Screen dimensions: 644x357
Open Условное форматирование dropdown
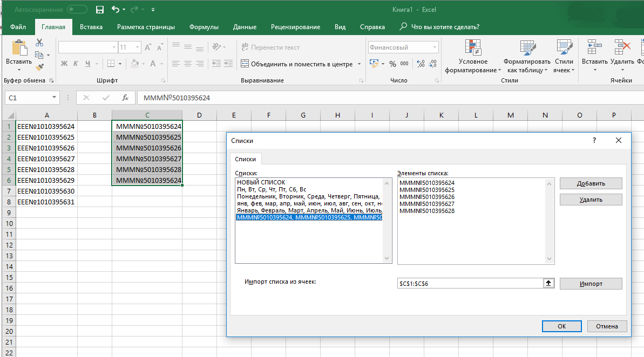(x=473, y=57)
